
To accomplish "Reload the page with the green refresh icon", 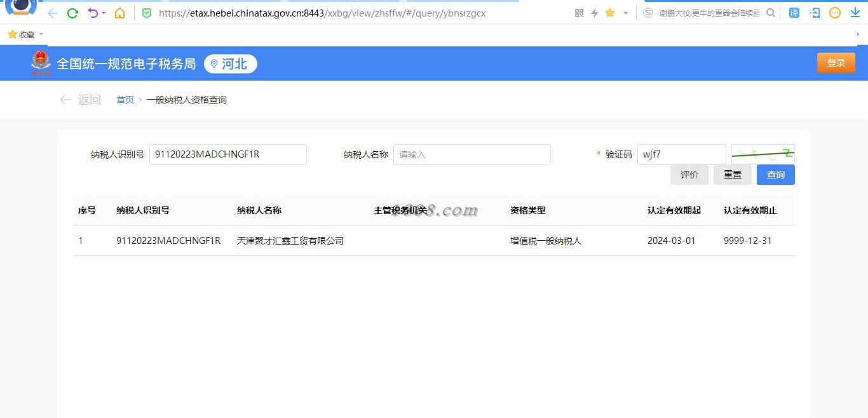I will 72,13.
